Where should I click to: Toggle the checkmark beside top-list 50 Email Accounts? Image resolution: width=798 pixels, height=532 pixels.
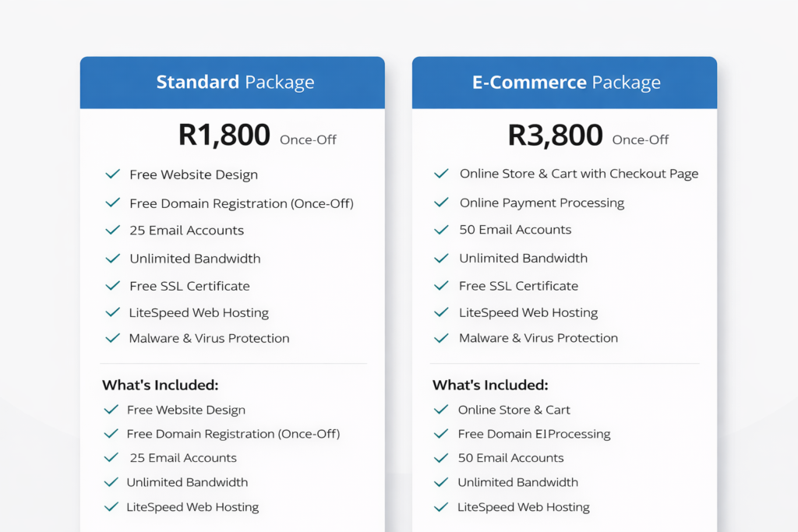[442, 230]
